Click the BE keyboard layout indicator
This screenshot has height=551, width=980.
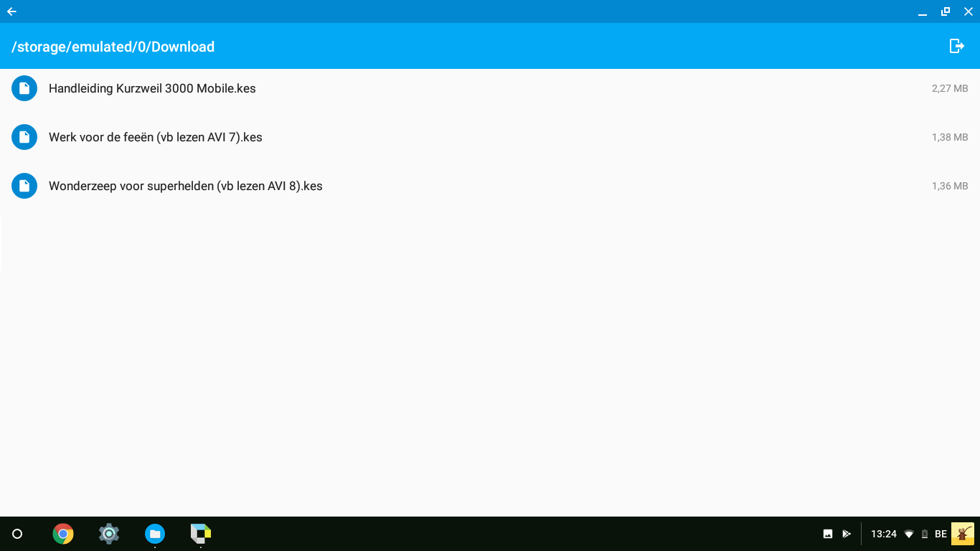[941, 534]
